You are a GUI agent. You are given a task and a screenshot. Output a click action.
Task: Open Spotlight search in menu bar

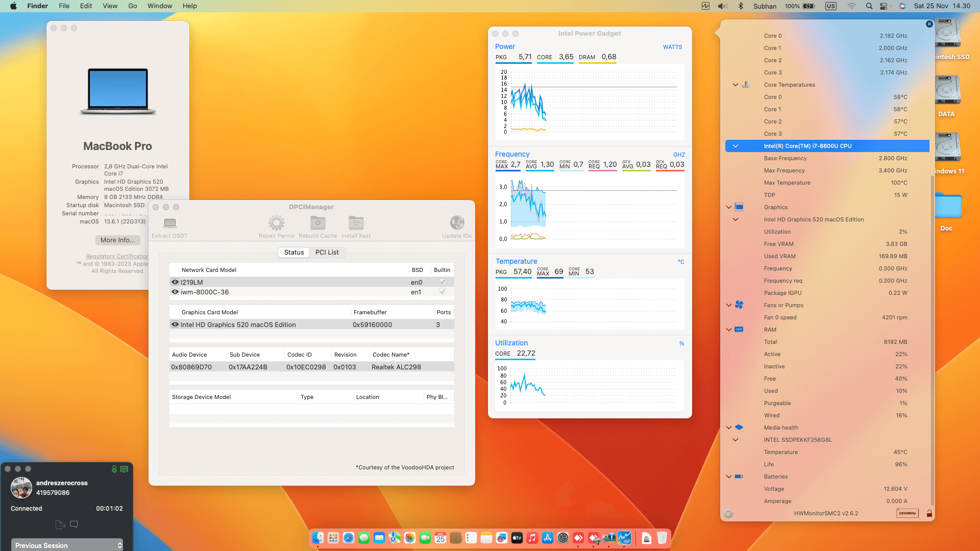pos(869,6)
